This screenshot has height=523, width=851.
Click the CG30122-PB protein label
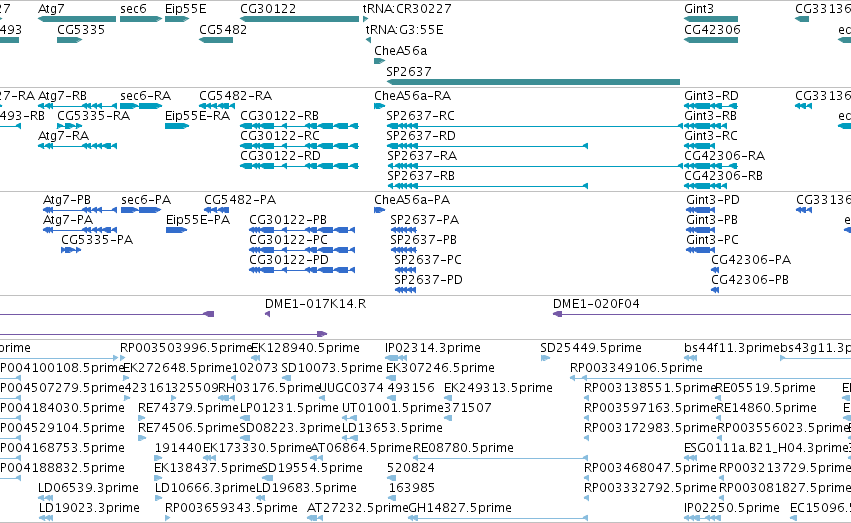[288, 220]
